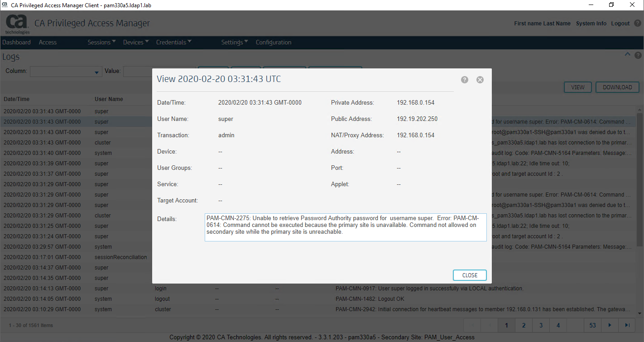Select the 03:10:29 system cluster row
Image resolution: width=644 pixels, height=342 pixels.
318,309
